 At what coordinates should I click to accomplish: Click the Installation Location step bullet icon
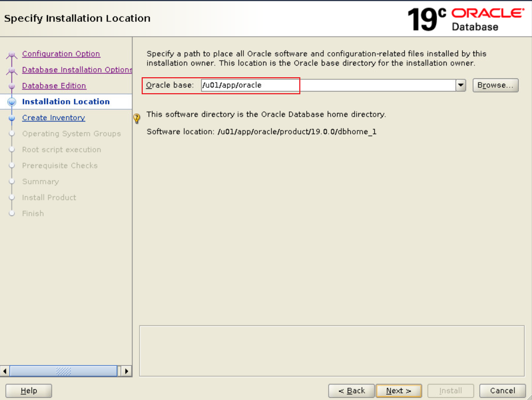click(x=12, y=102)
